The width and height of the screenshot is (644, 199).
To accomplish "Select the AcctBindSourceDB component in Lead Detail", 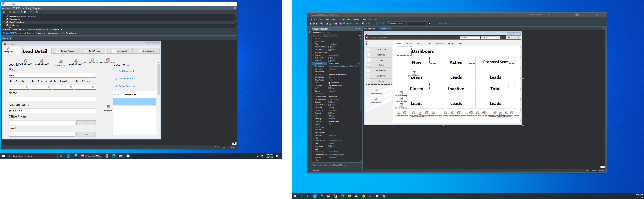I will [26, 61].
